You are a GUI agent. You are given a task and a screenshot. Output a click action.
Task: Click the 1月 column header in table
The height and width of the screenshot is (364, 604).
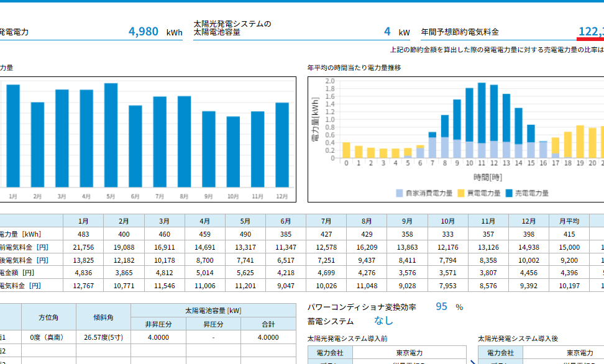(83, 221)
